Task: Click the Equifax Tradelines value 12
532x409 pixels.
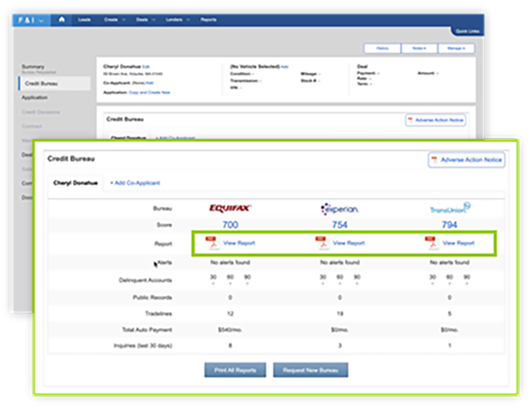Action: coord(230,314)
